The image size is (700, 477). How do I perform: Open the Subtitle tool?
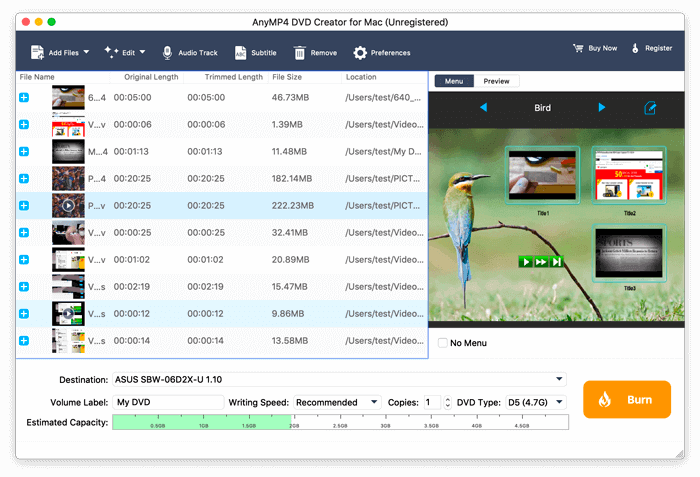240,52
